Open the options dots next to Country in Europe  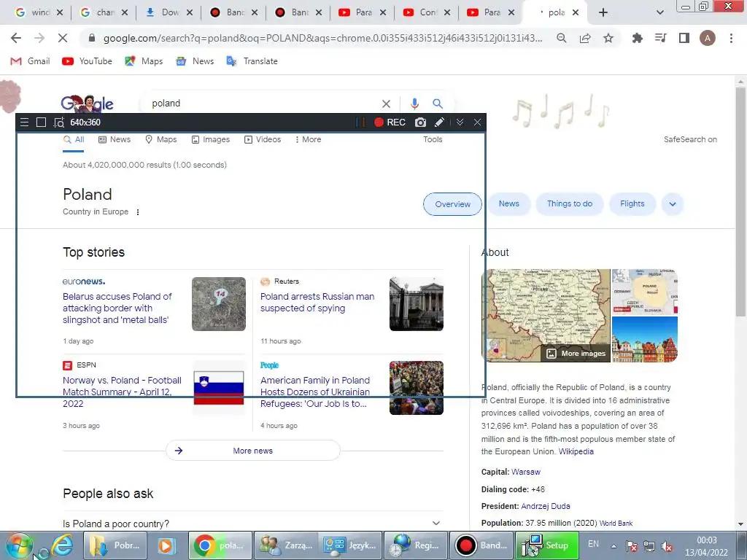click(x=138, y=212)
